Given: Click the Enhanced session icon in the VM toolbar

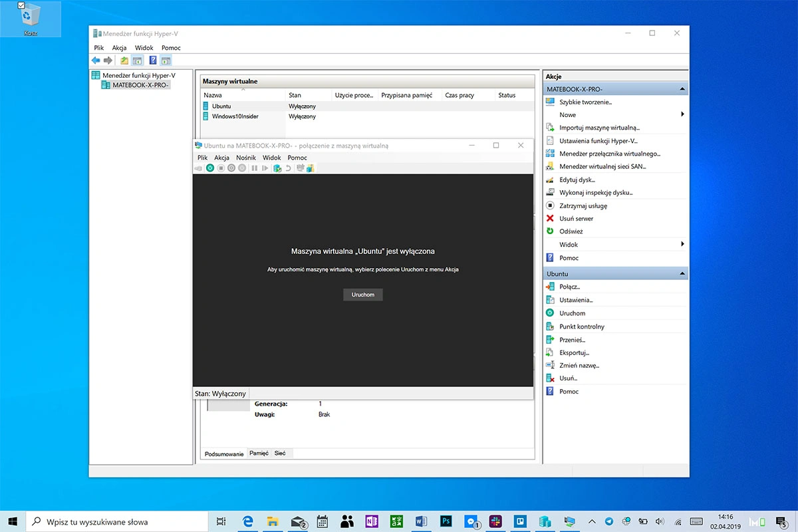Looking at the screenshot, I should pos(300,168).
